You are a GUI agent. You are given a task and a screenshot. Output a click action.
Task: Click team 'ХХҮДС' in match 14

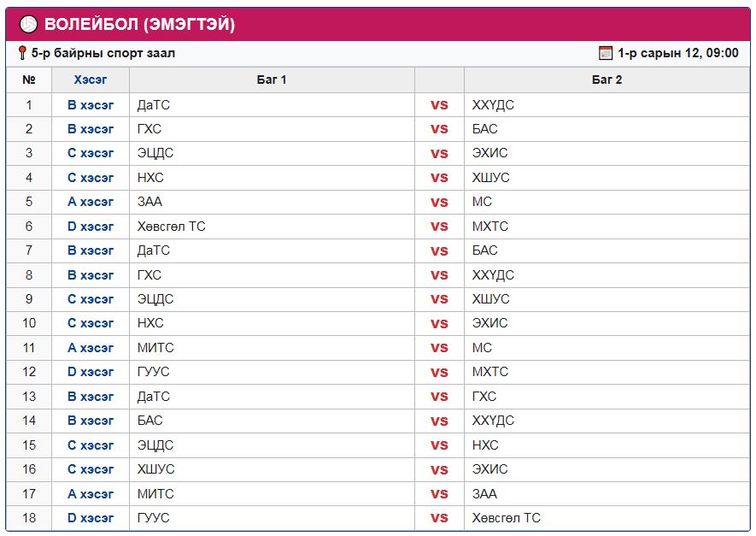(x=493, y=421)
